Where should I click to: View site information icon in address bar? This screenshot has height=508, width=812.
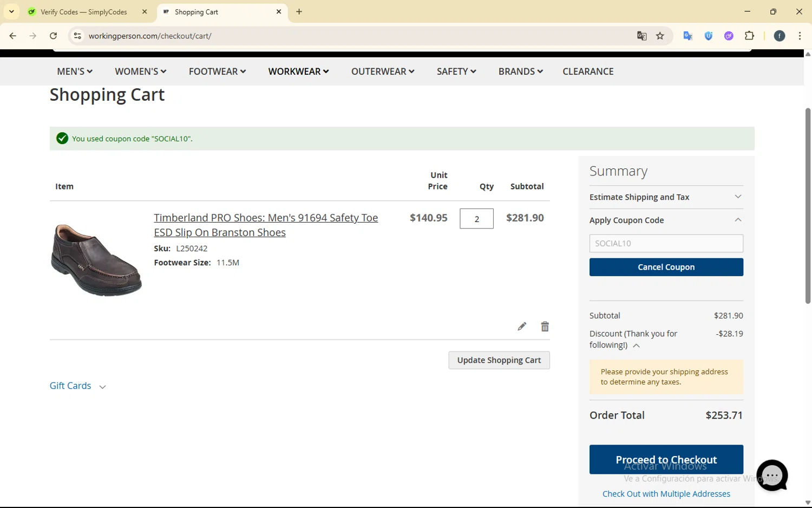point(77,36)
